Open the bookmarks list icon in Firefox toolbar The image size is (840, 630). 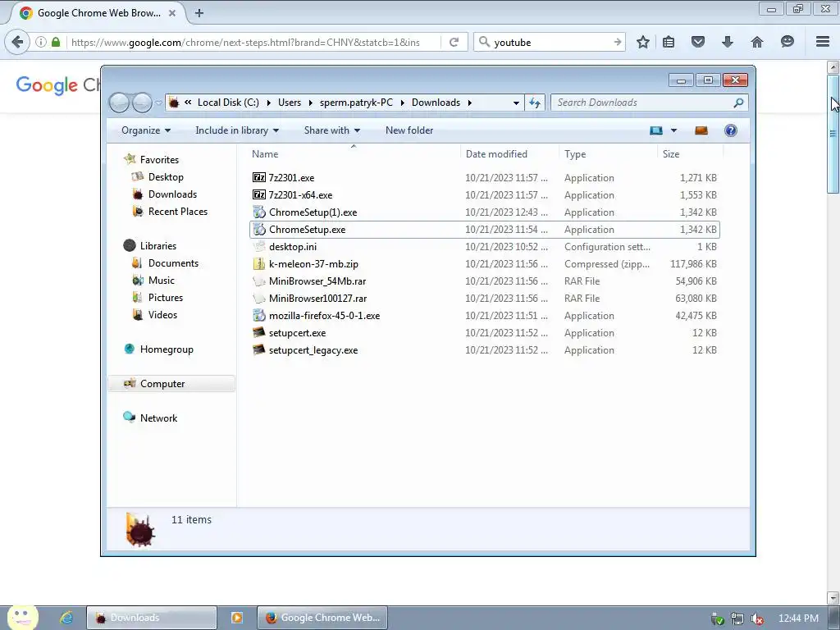(669, 42)
